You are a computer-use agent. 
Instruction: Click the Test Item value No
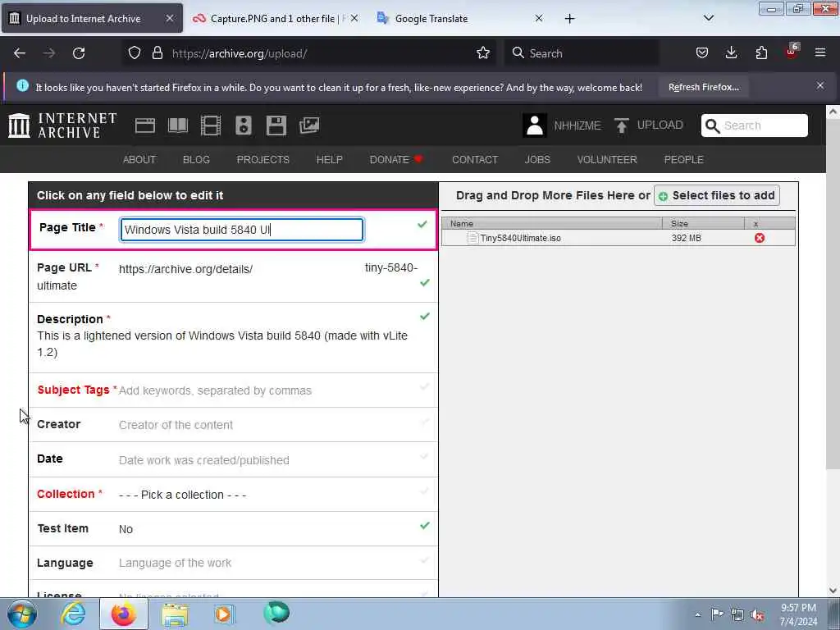(x=126, y=529)
